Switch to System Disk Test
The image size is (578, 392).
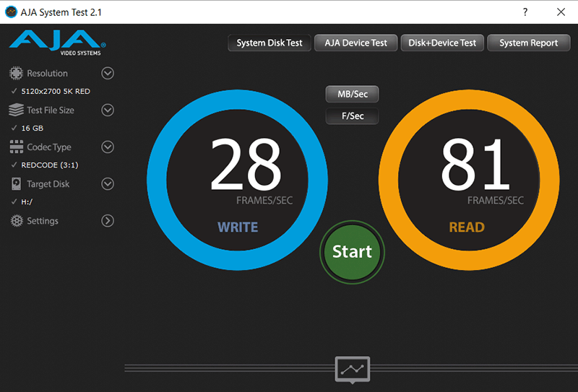269,43
